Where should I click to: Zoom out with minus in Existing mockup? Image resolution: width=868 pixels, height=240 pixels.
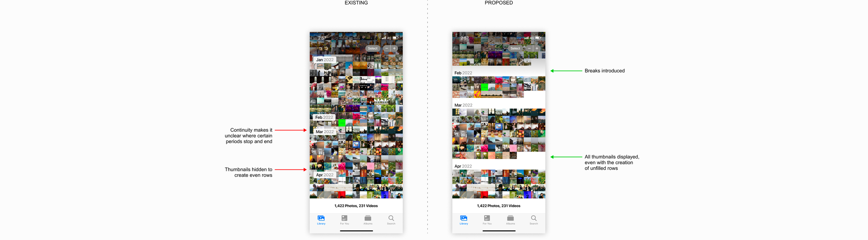[386, 49]
